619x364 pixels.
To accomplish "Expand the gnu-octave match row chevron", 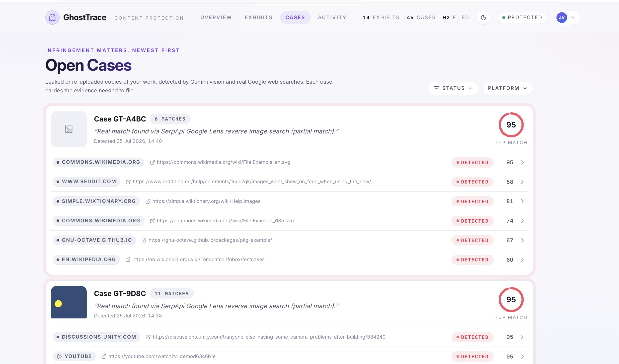I will pyautogui.click(x=522, y=240).
